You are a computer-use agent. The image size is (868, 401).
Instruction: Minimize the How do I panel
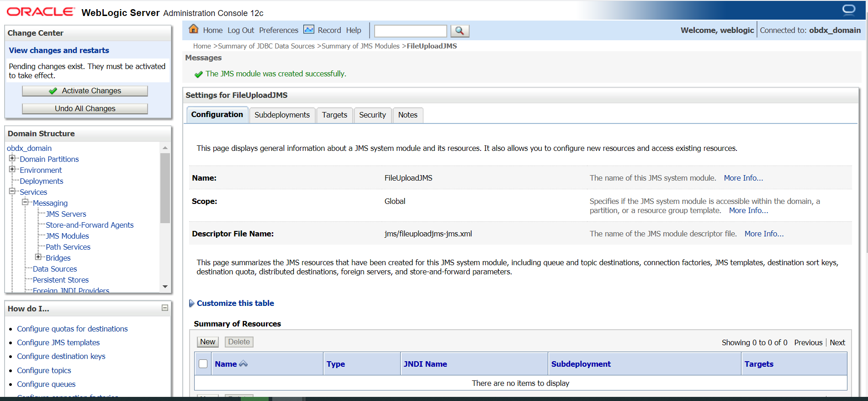[x=165, y=308]
